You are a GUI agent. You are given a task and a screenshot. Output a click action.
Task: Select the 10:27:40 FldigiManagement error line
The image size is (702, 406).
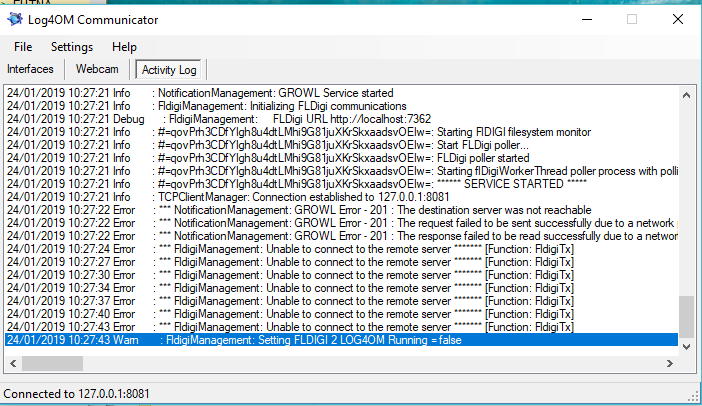coord(342,314)
